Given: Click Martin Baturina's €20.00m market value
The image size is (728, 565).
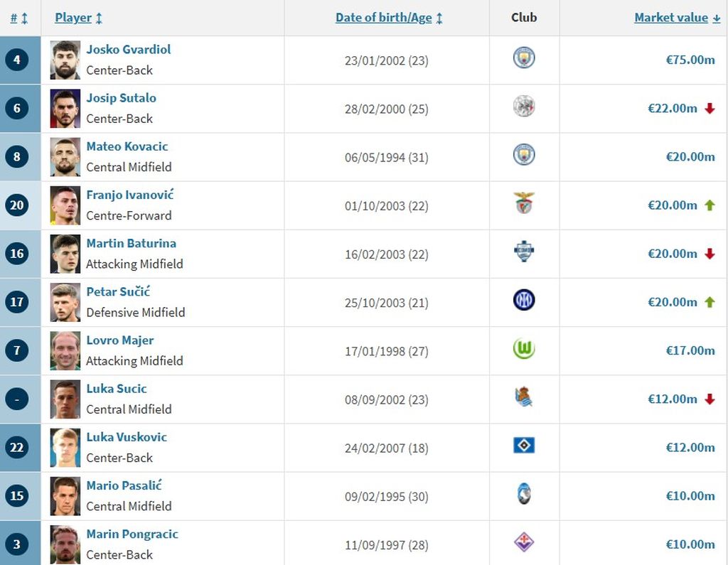Looking at the screenshot, I should [x=672, y=254].
